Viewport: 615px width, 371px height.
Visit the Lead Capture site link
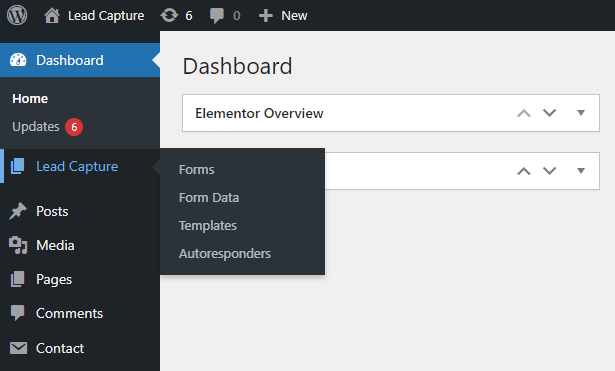106,16
